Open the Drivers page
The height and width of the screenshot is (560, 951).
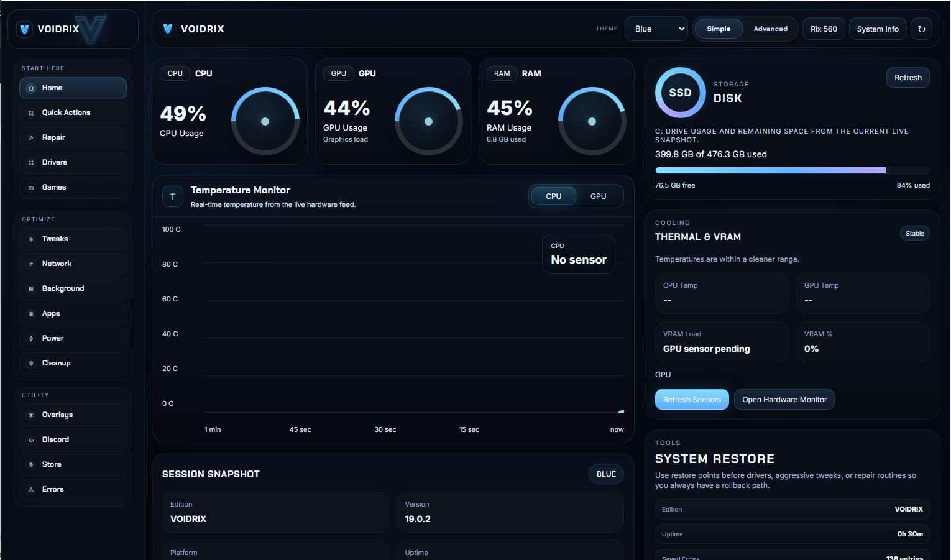tap(73, 163)
